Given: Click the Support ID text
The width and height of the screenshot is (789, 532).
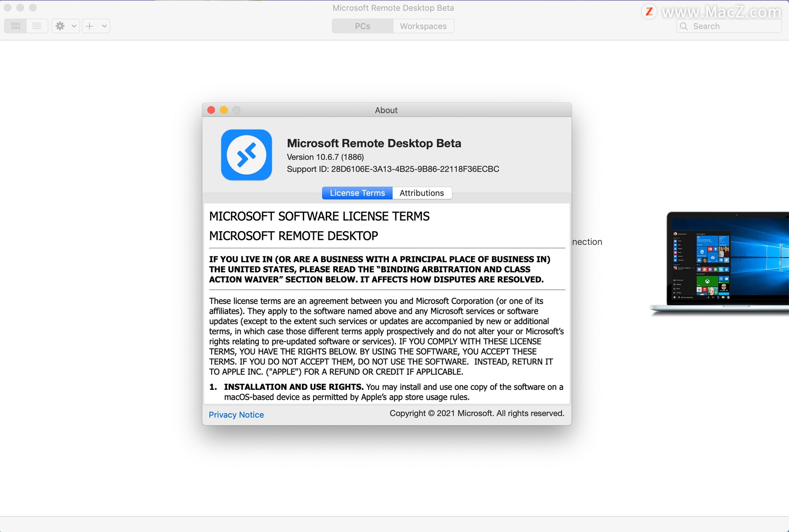Looking at the screenshot, I should [393, 169].
